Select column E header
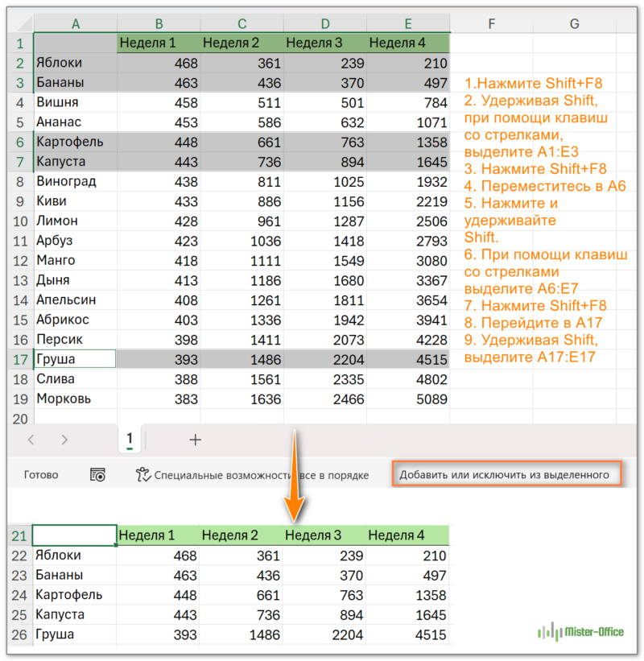The width and height of the screenshot is (644, 661). click(407, 24)
